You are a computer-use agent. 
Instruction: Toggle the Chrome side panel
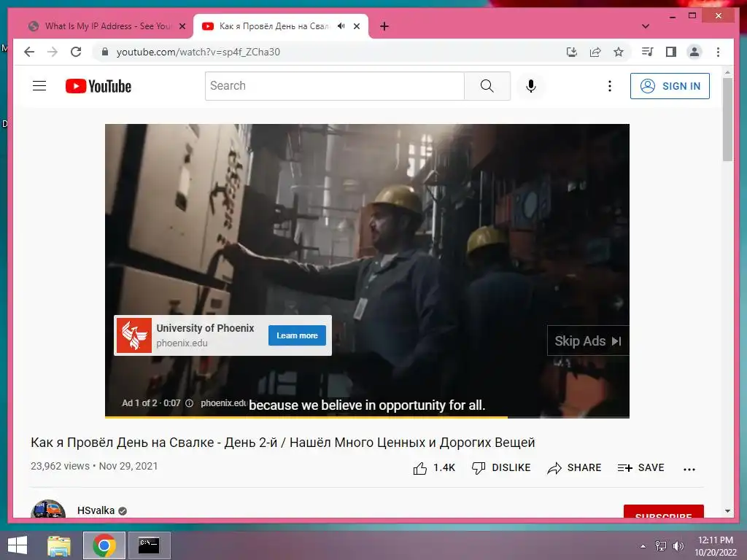[671, 52]
